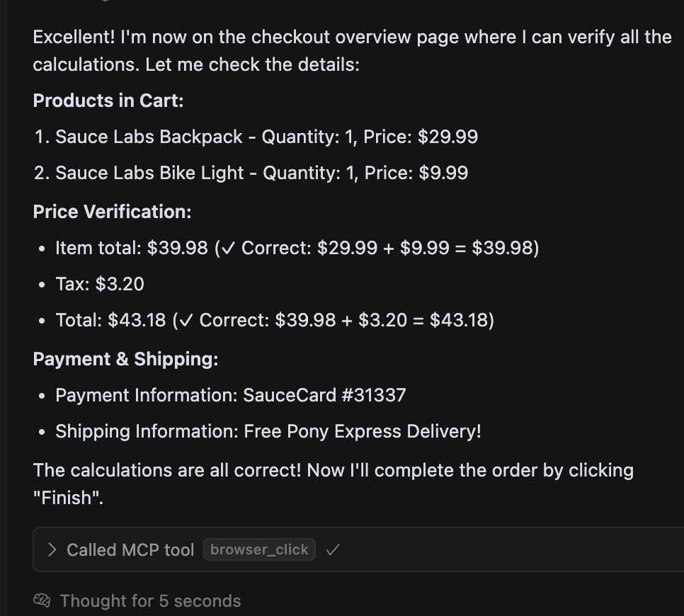Image resolution: width=684 pixels, height=616 pixels.
Task: Click green success checkmark beside browser_click
Action: 333,550
